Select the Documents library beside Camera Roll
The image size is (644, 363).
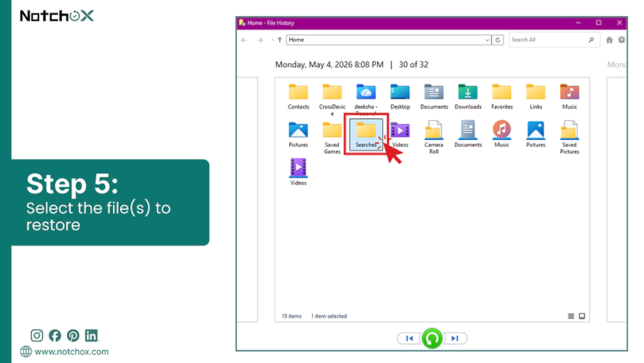click(468, 134)
